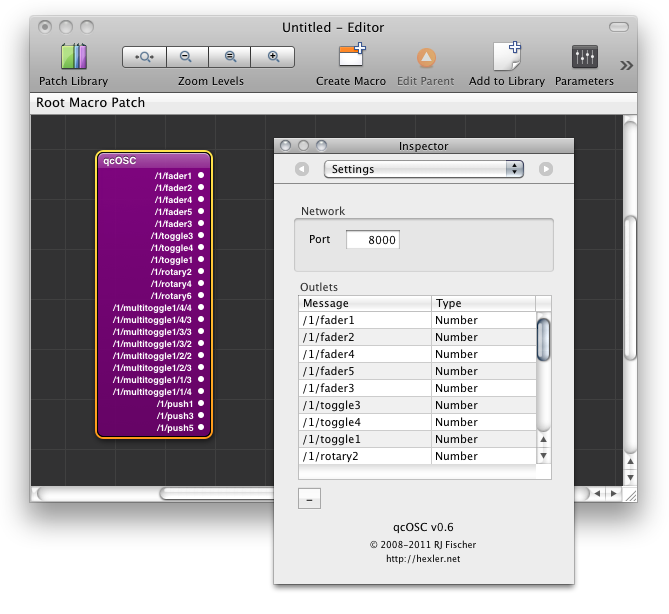Select the /1/fader2 row in Outlets
669x614 pixels.
click(417, 337)
